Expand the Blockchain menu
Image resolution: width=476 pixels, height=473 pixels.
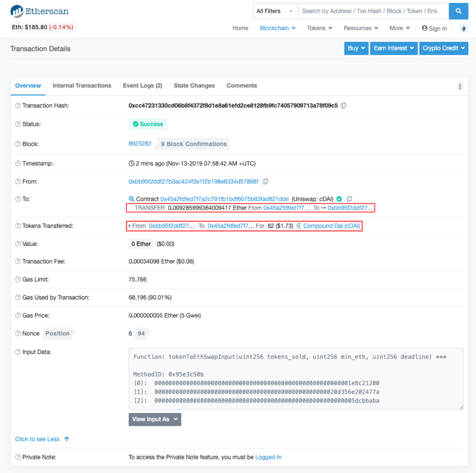click(x=278, y=28)
